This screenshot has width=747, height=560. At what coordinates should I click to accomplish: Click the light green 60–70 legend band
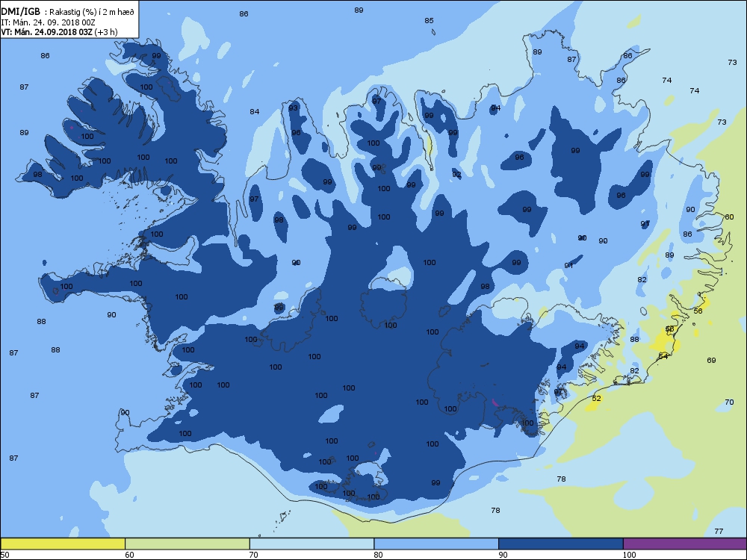click(187, 544)
